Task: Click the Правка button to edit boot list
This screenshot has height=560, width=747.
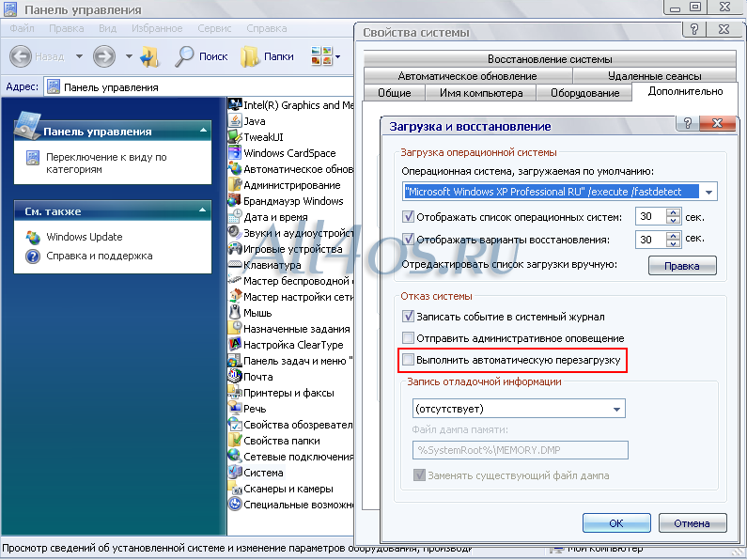Action: [682, 266]
